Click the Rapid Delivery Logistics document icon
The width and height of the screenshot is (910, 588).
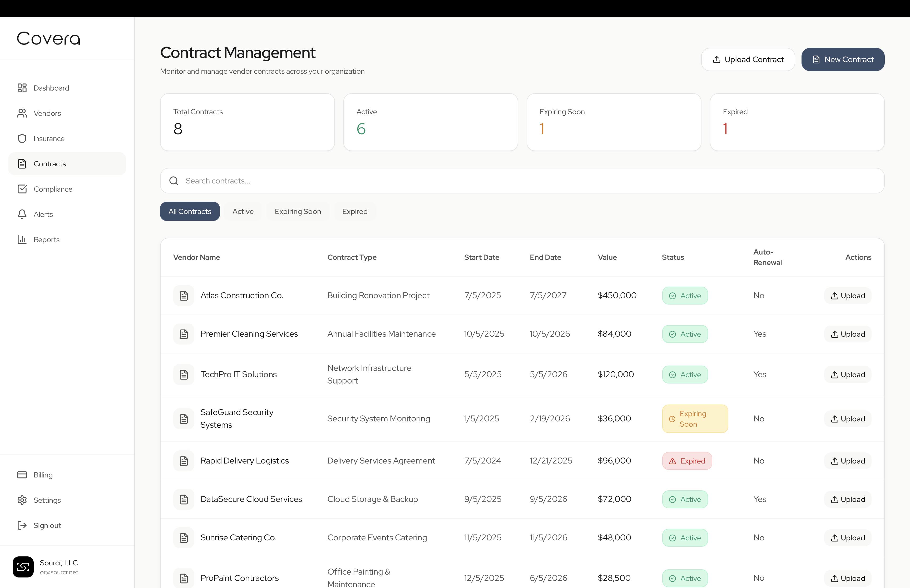point(184,461)
